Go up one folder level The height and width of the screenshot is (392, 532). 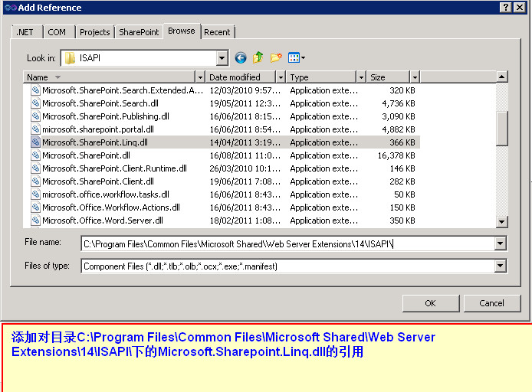pos(258,57)
